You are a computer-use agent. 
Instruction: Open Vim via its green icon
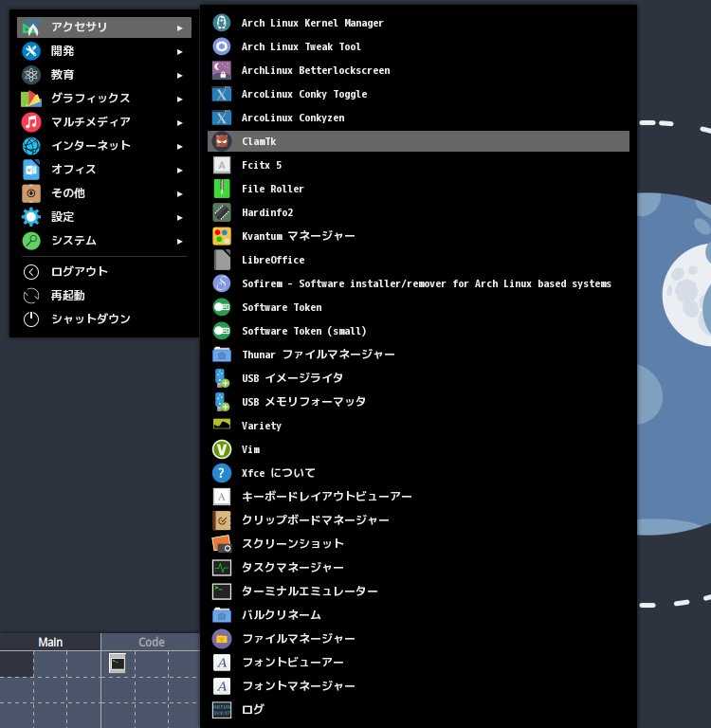(x=222, y=449)
